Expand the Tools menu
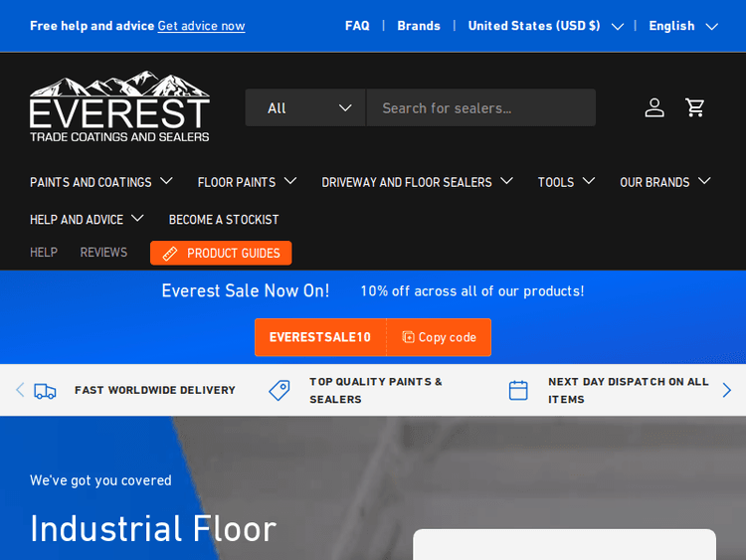Image resolution: width=746 pixels, height=560 pixels. point(566,182)
